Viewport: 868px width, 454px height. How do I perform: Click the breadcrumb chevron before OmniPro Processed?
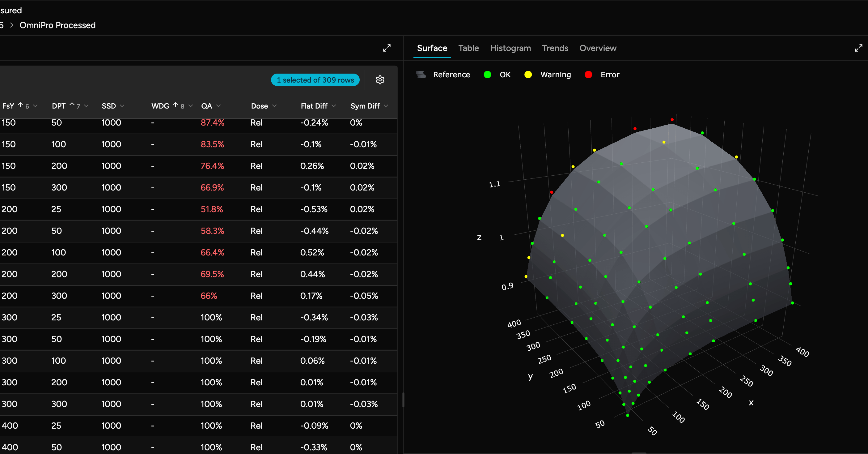point(12,25)
